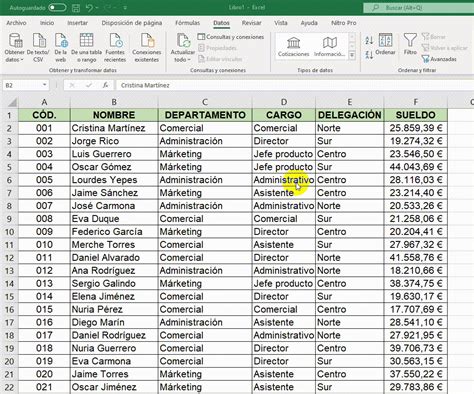Image resolution: width=474 pixels, height=394 pixels.
Task: Select cell Daniel Alvarado
Action: 114,258
